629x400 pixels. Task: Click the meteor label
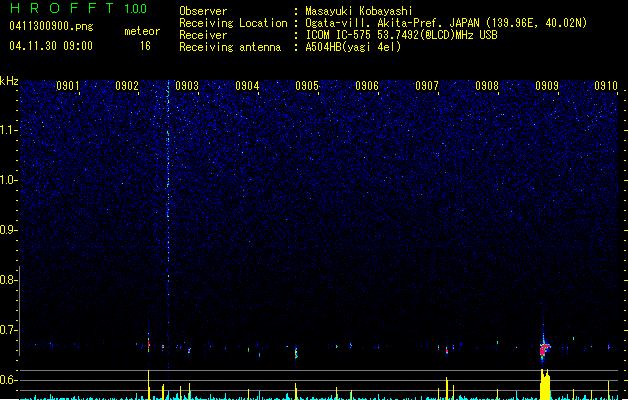(142, 31)
